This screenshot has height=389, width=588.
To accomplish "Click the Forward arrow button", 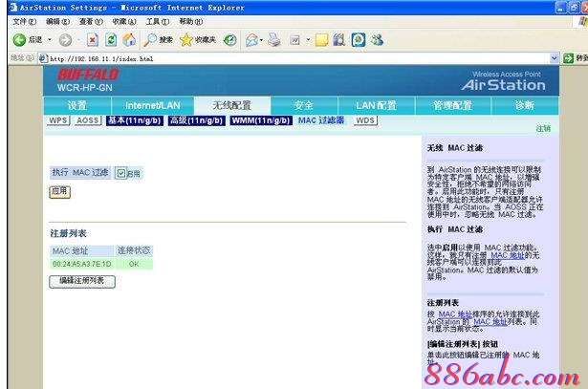I will [66, 40].
